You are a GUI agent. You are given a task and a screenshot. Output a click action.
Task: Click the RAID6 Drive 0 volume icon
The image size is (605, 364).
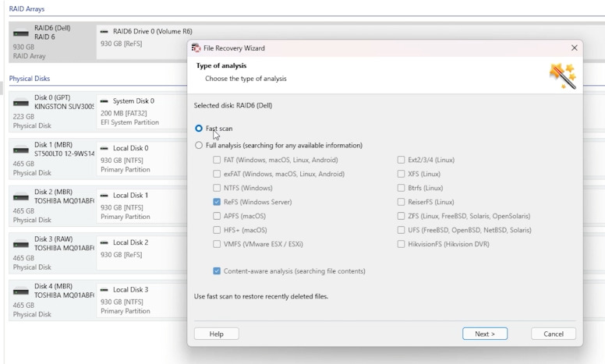(x=104, y=32)
